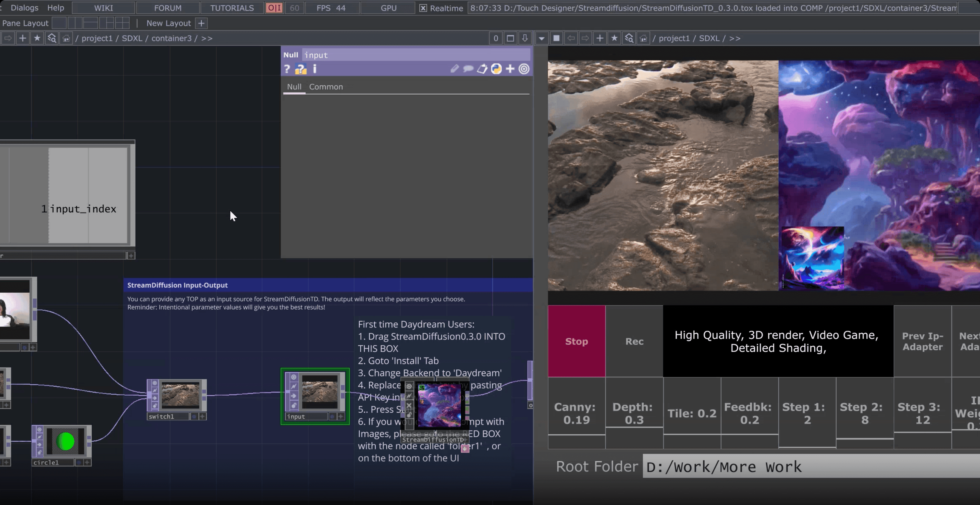
Task: Click the down arrow icon near pane splitter
Action: [x=525, y=38]
